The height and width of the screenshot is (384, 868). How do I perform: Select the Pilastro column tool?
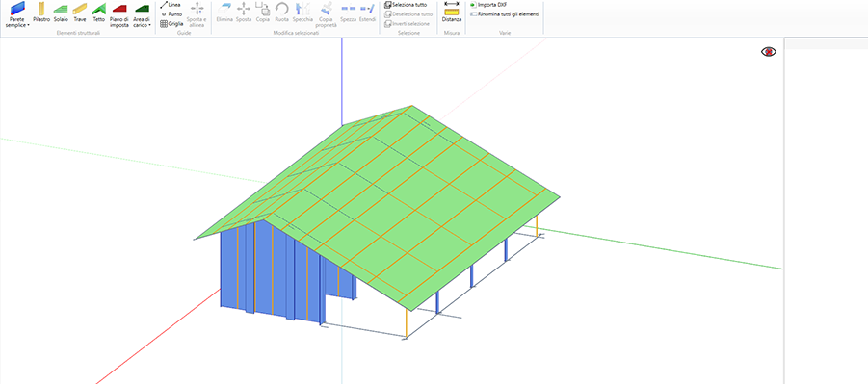click(x=41, y=13)
